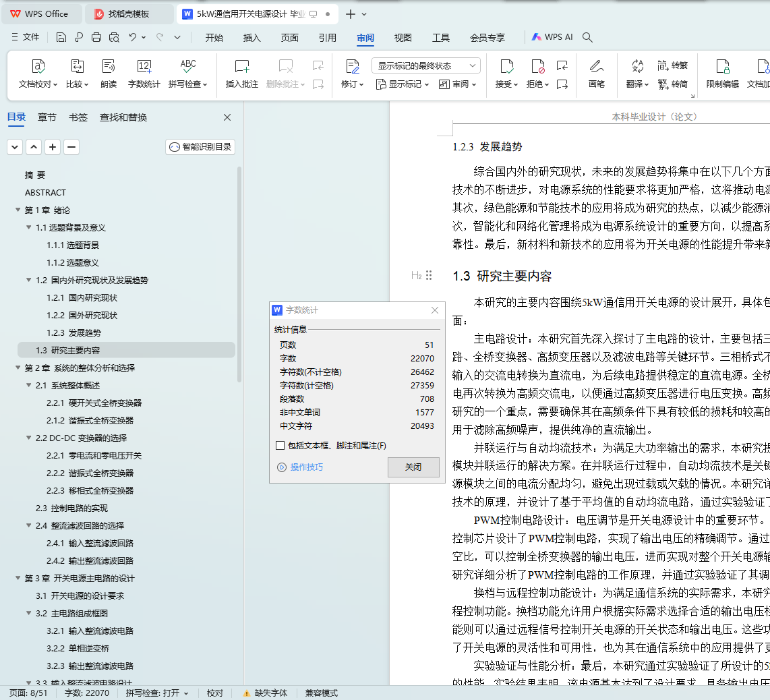Image resolution: width=770 pixels, height=700 pixels.
Task: Click the outline panel vertical scrollbar
Action: tap(239, 275)
